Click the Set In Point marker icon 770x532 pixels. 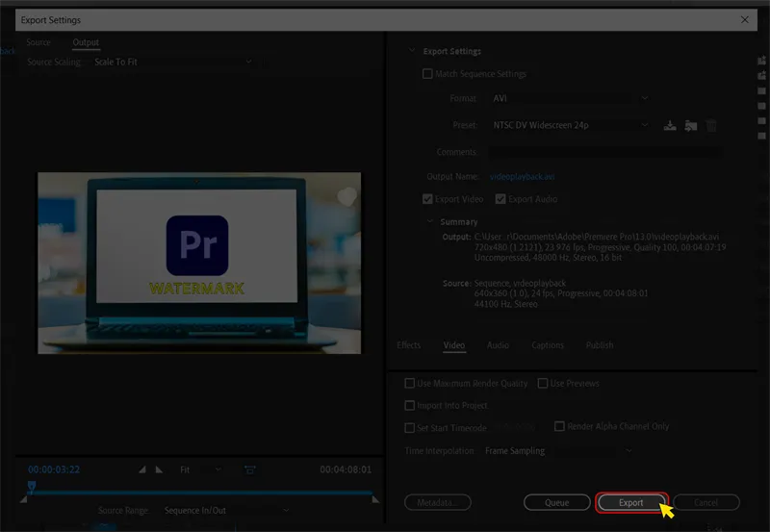click(143, 469)
